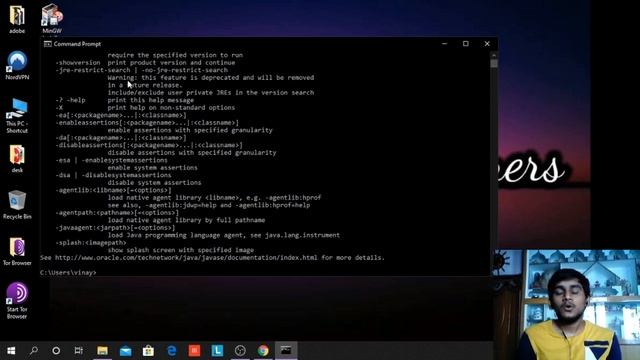Minimize the Command Prompt window
Image resolution: width=640 pixels, height=360 pixels.
tap(444, 44)
